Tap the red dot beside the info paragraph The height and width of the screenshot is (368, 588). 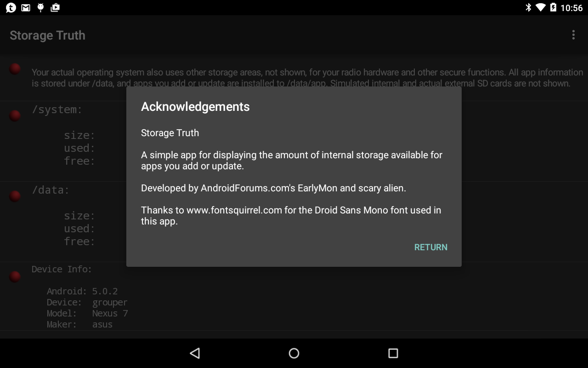tap(15, 69)
